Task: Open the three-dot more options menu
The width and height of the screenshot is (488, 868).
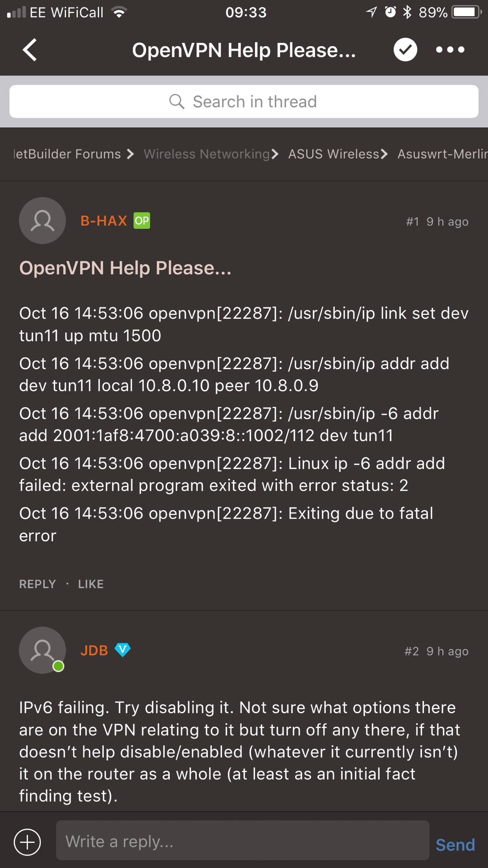Action: tap(450, 50)
